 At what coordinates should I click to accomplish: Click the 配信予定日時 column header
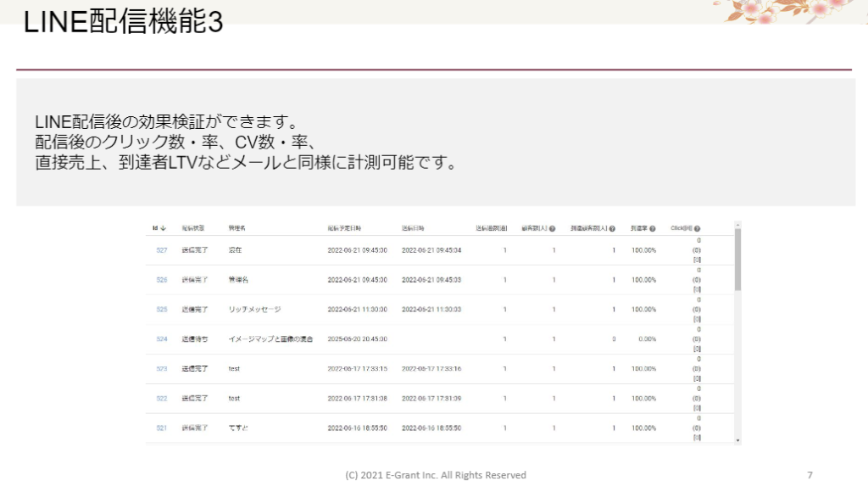[x=345, y=228]
